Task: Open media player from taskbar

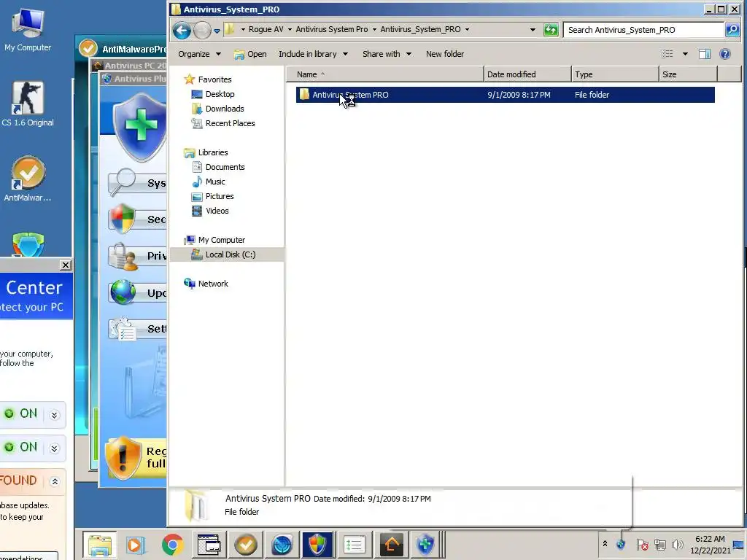Action: tap(135, 545)
